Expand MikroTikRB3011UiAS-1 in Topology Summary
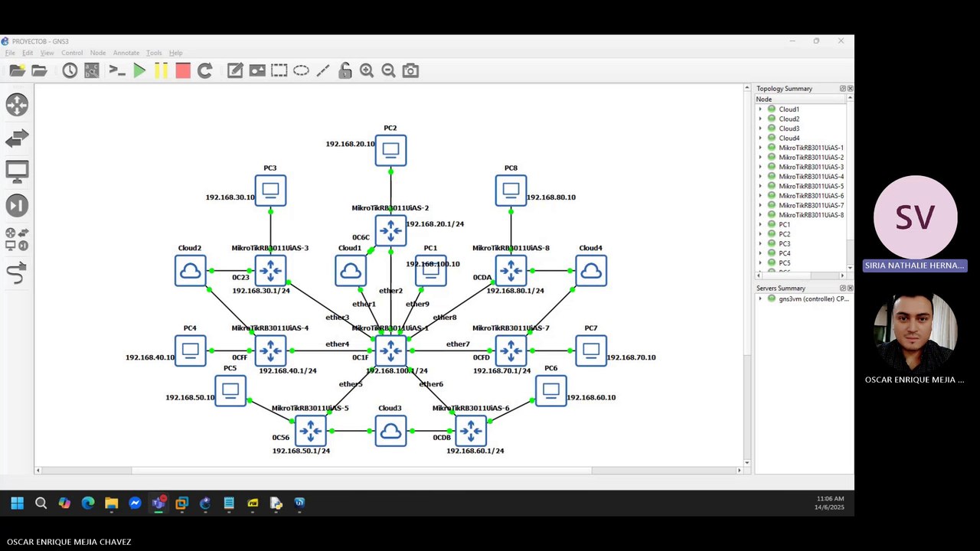This screenshot has width=980, height=551. (x=760, y=148)
